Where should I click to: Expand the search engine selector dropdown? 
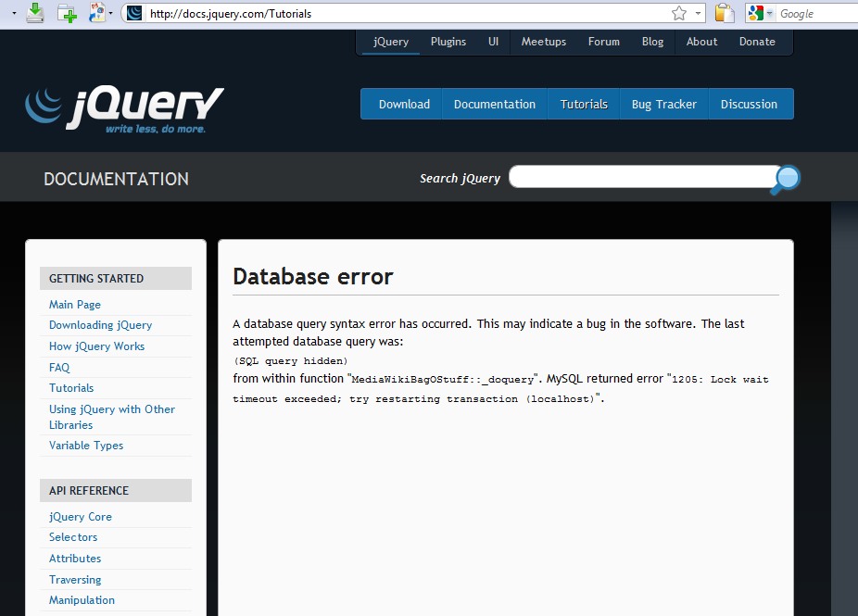(x=770, y=13)
